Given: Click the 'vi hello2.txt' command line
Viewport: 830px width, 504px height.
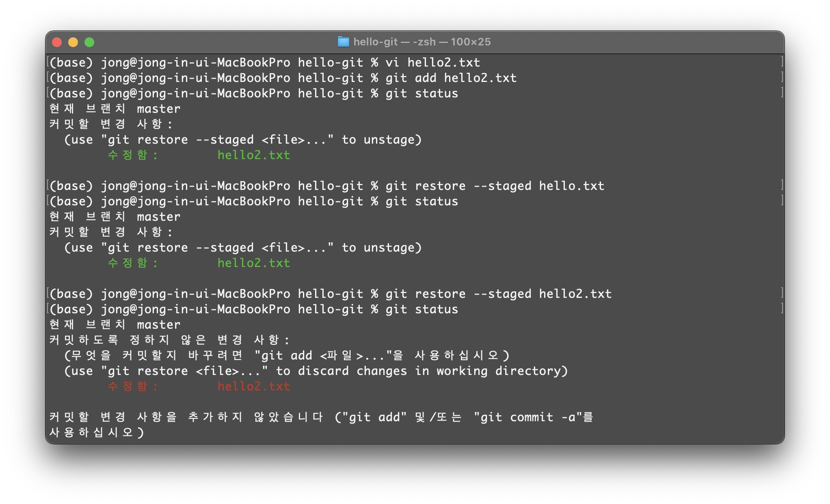Looking at the screenshot, I should pyautogui.click(x=432, y=62).
